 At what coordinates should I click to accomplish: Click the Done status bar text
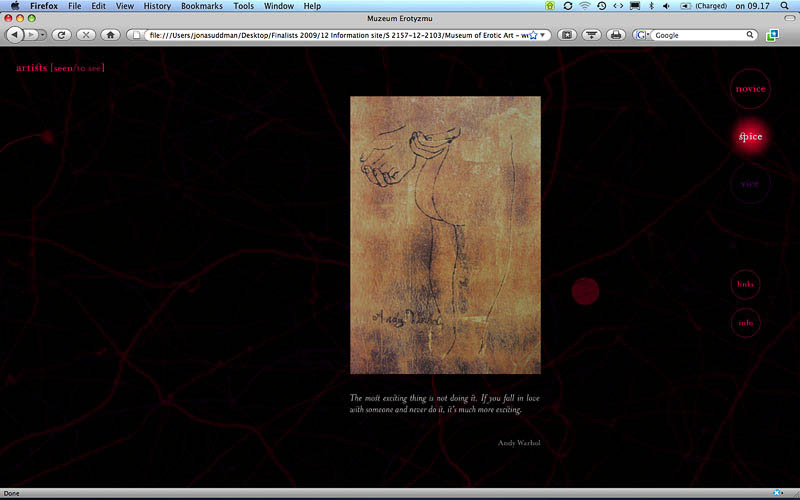11,493
